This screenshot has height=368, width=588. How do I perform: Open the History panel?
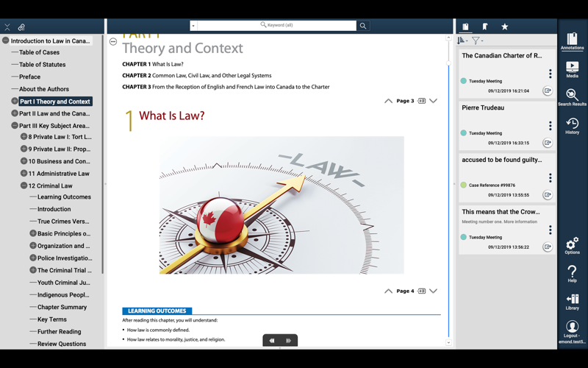572,125
